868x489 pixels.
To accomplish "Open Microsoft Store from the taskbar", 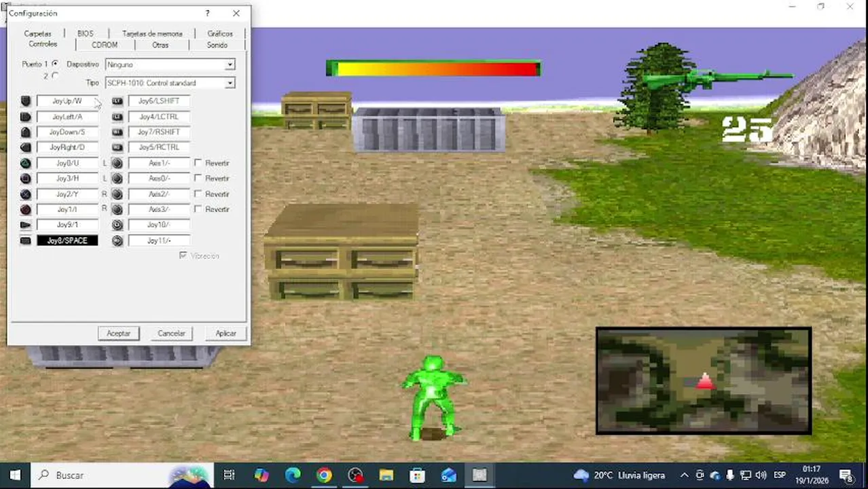I will click(x=417, y=475).
